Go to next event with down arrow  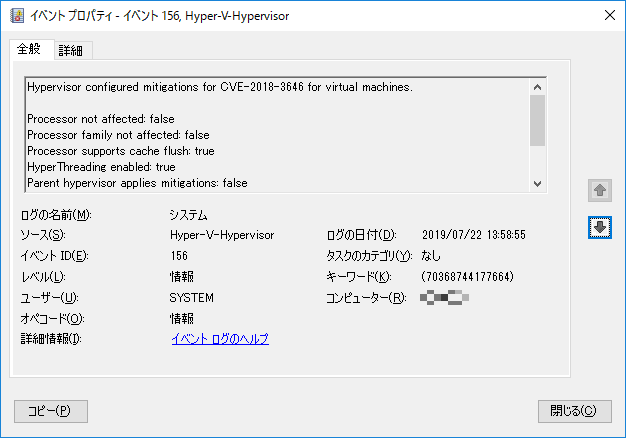click(600, 227)
